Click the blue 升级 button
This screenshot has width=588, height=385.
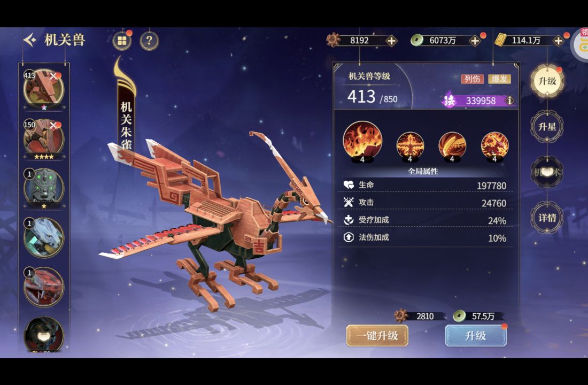[476, 335]
